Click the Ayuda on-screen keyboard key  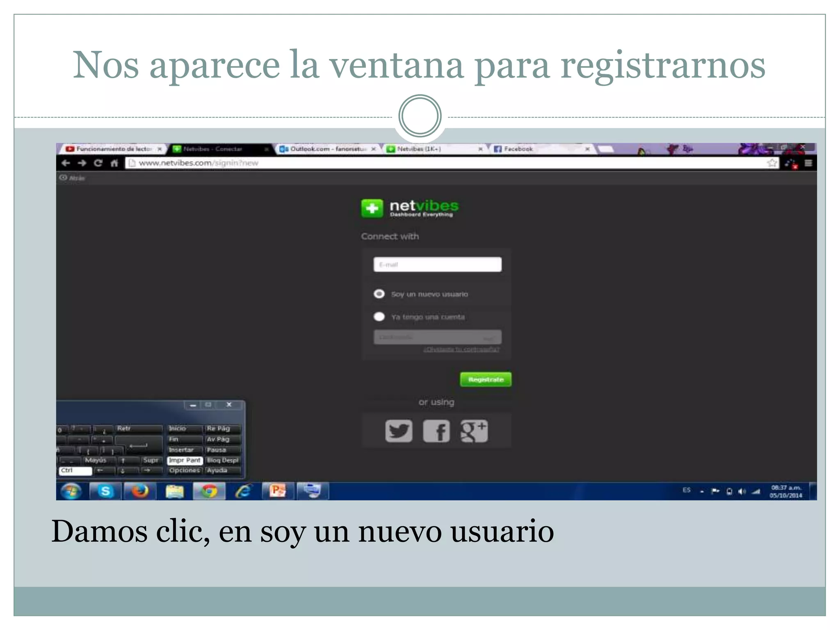pos(223,470)
